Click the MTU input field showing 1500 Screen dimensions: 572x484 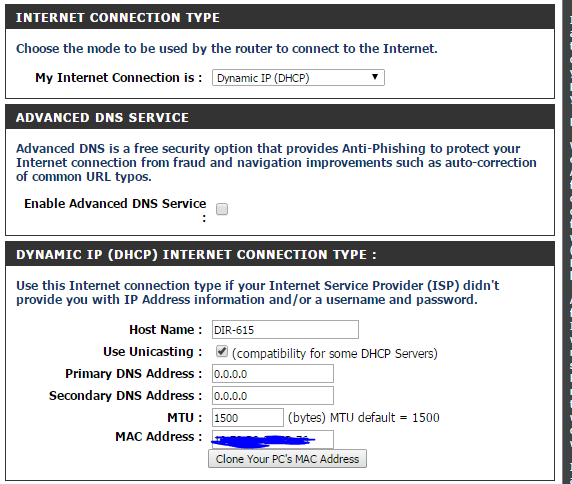tap(248, 418)
